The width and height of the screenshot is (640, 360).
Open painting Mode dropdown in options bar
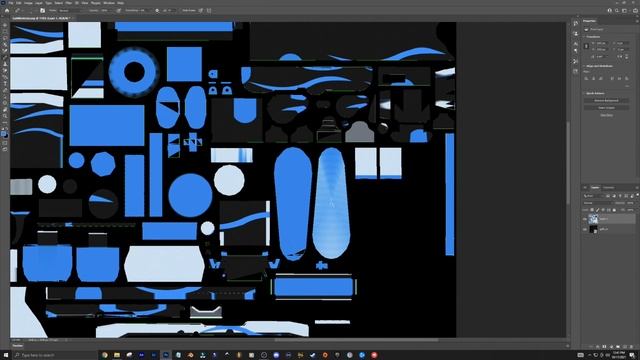pos(70,11)
